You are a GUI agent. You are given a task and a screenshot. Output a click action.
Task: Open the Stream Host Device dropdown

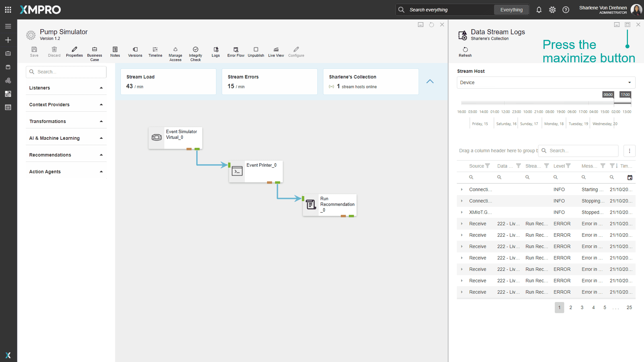pyautogui.click(x=546, y=82)
